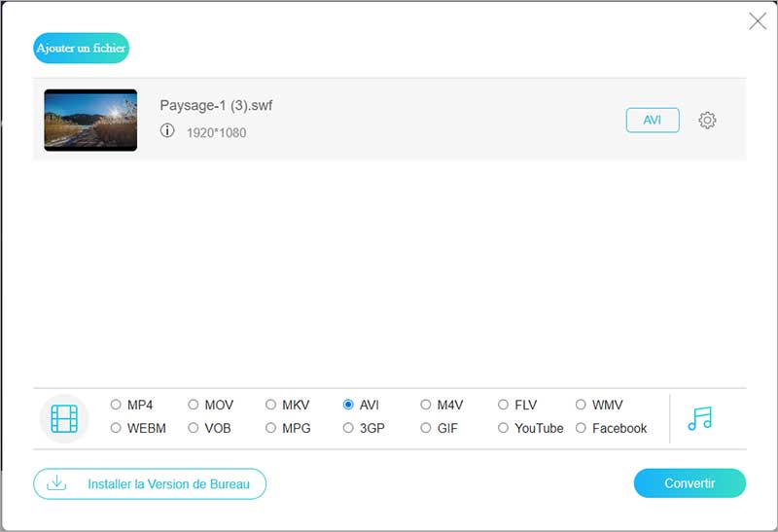Screen dimensions: 778x532
Task: Open settings gear for Paysage-1 file
Action: click(x=707, y=121)
